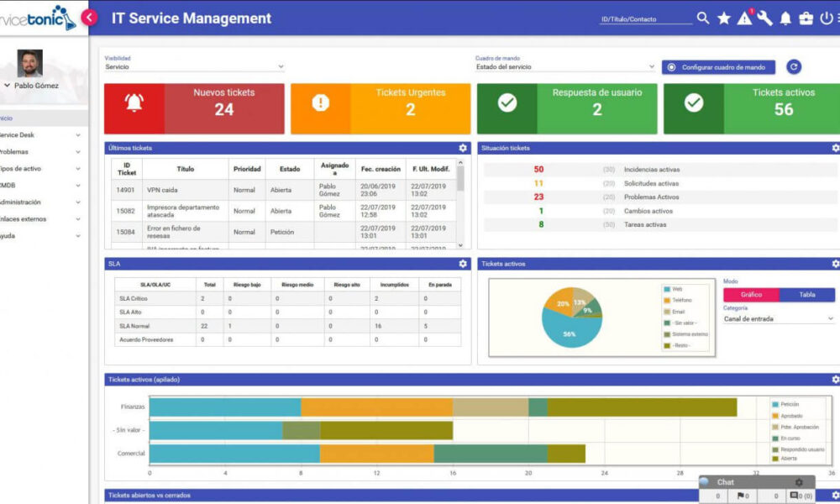Click the power logout icon
The height and width of the screenshot is (504, 840).
[x=824, y=17]
